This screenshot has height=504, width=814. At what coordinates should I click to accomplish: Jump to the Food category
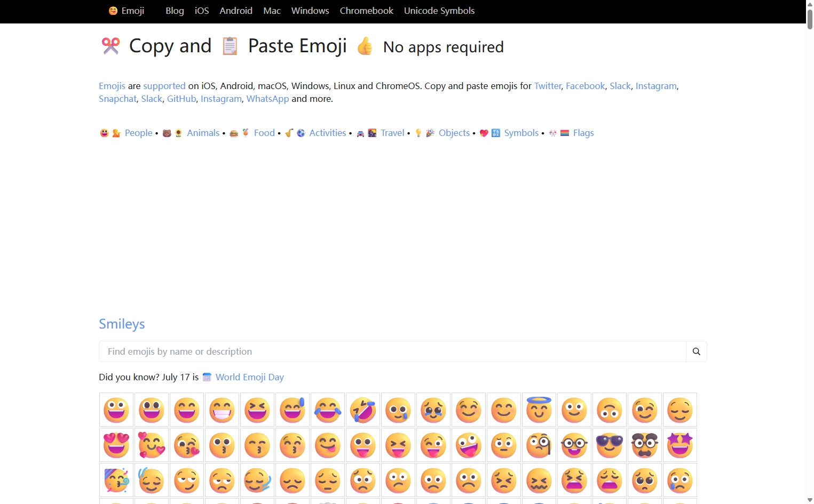click(264, 133)
